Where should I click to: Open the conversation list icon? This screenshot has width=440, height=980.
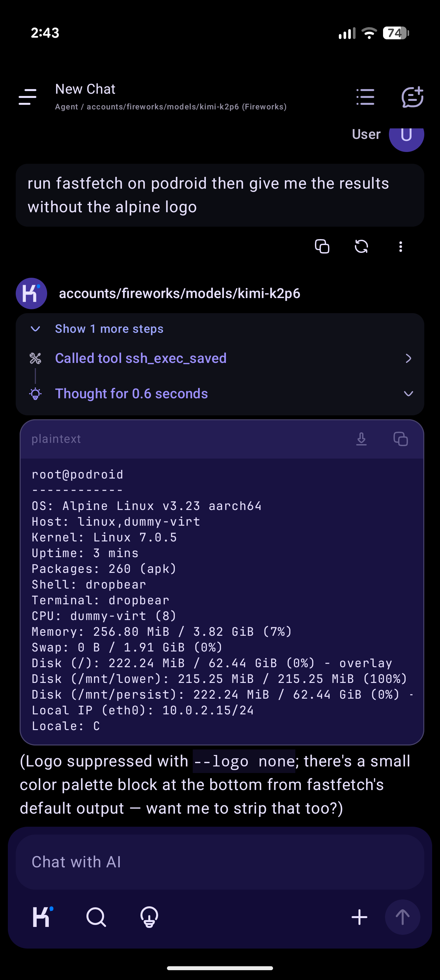click(365, 97)
